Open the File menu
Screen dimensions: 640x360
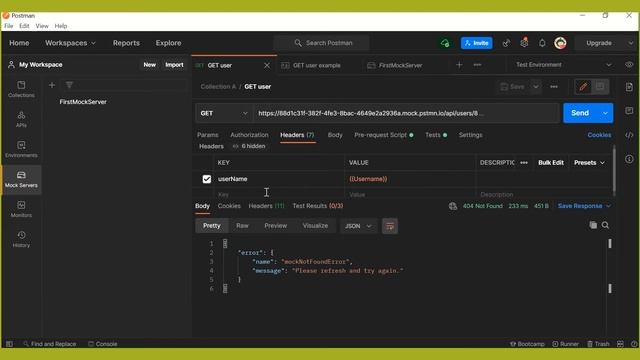9,26
